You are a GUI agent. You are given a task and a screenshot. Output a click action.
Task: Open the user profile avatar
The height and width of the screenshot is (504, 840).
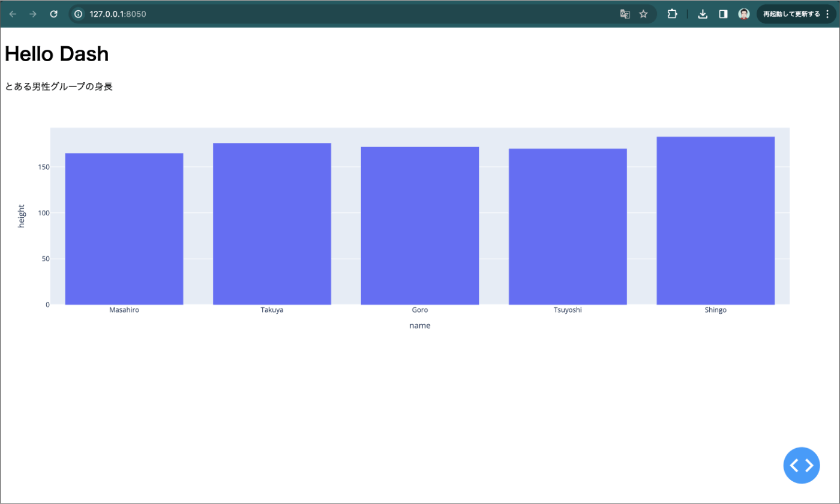[744, 14]
